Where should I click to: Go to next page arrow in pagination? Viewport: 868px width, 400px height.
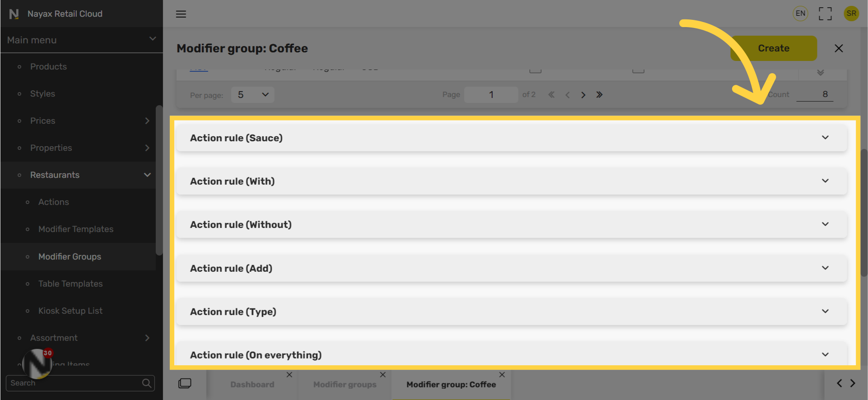click(583, 95)
